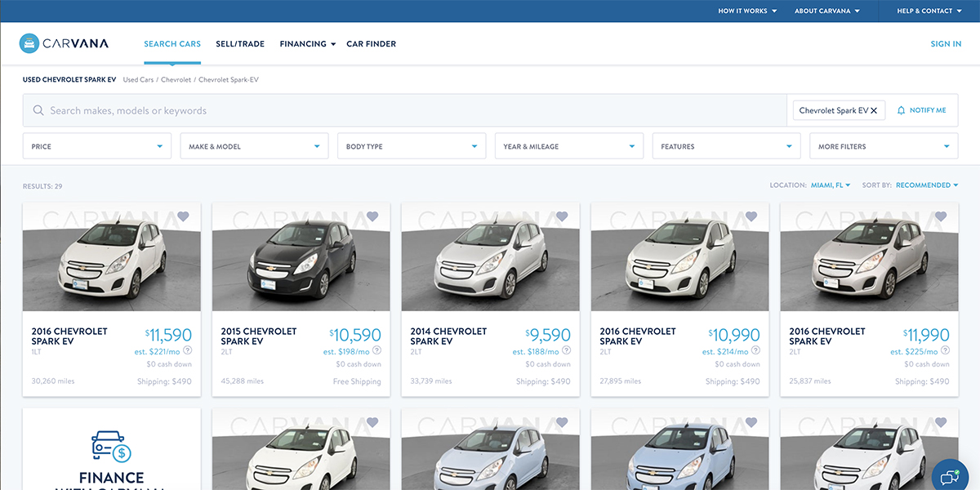
Task: Open the 2014 Chevrolet Spark EV title
Action: [448, 336]
